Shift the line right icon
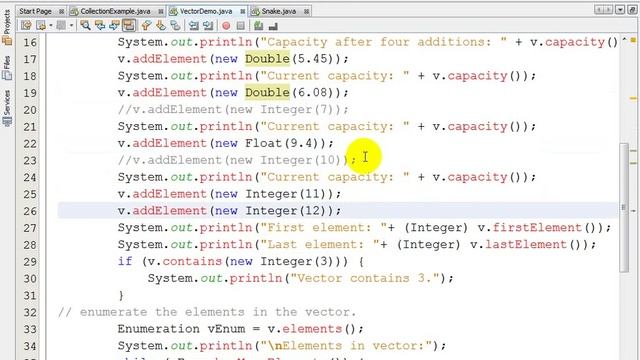Viewport: 640px width, 360px height. pos(208,26)
